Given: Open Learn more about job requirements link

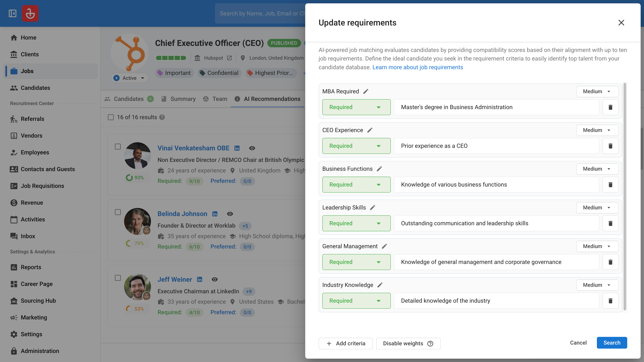Looking at the screenshot, I should tap(417, 67).
